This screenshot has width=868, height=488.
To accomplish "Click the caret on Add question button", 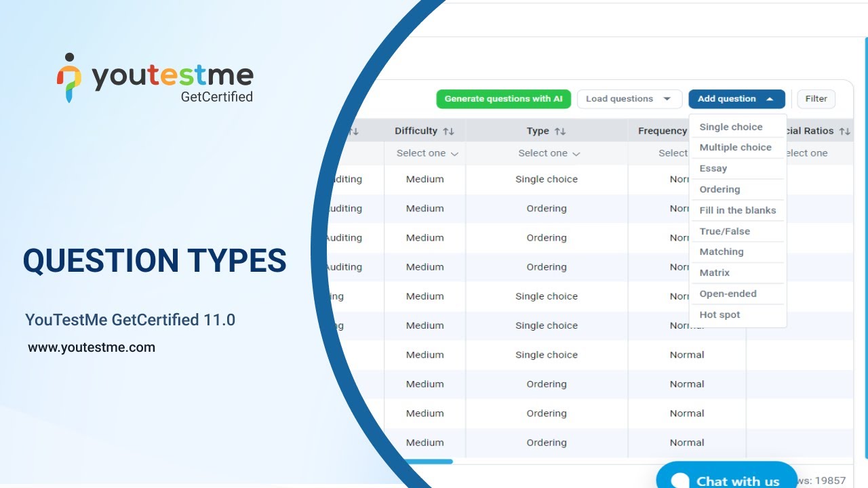I will pyautogui.click(x=770, y=99).
